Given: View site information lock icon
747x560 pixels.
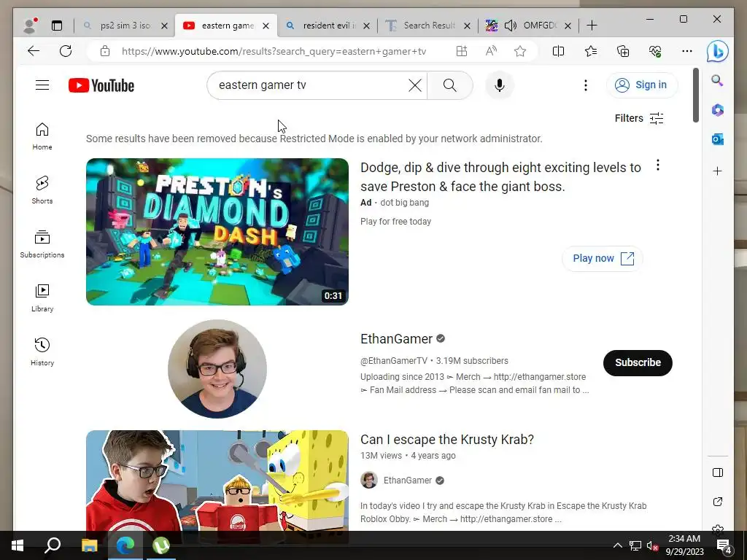Looking at the screenshot, I should pyautogui.click(x=105, y=52).
